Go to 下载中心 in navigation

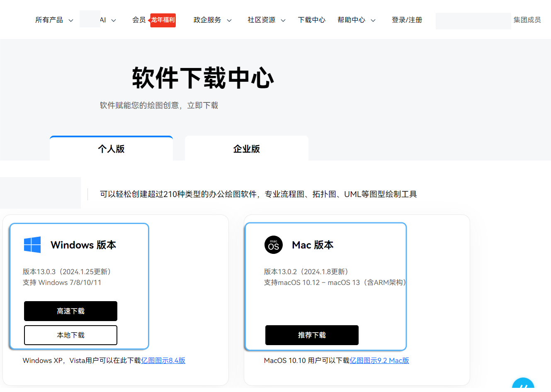(312, 20)
